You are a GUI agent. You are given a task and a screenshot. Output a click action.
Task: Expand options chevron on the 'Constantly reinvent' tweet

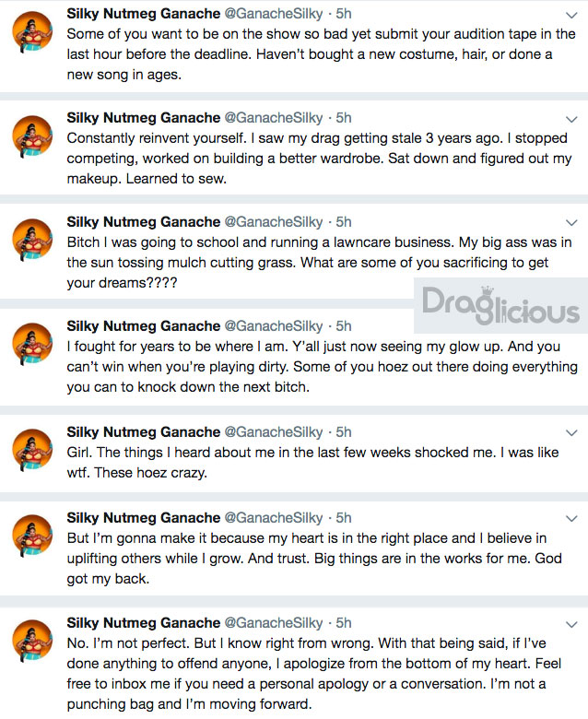click(571, 119)
